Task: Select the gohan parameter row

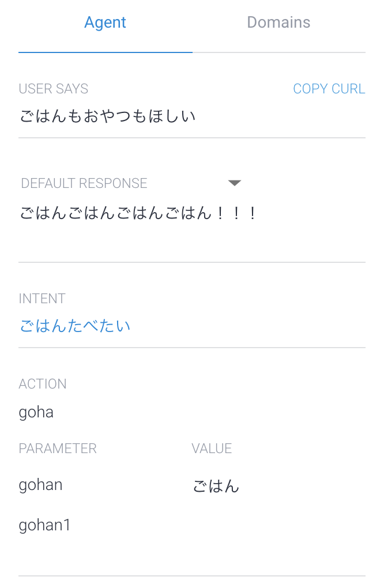Action: (40, 485)
